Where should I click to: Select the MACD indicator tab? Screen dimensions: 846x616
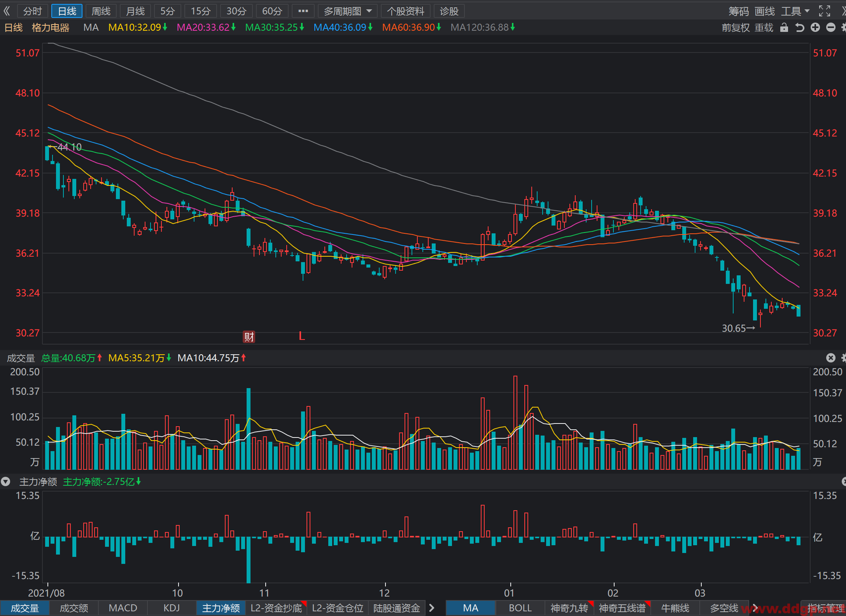pos(123,608)
